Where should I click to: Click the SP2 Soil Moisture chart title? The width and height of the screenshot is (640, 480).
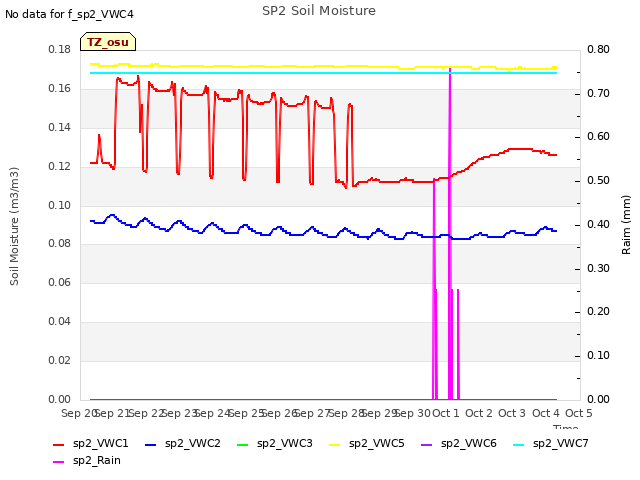point(319,11)
